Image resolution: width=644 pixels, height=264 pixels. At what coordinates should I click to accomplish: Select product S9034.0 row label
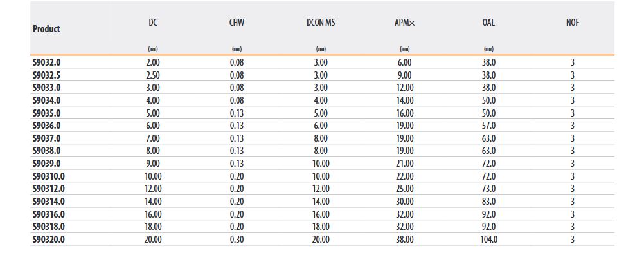(46, 100)
